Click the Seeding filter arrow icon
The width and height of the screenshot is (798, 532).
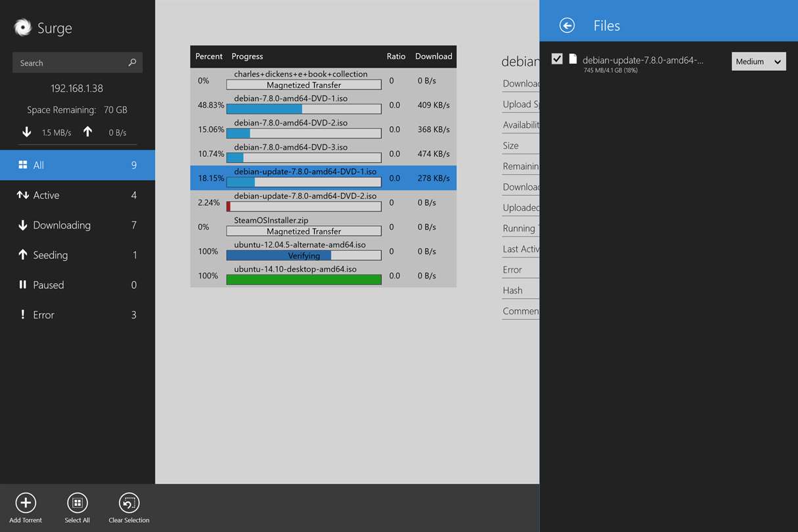pos(23,255)
